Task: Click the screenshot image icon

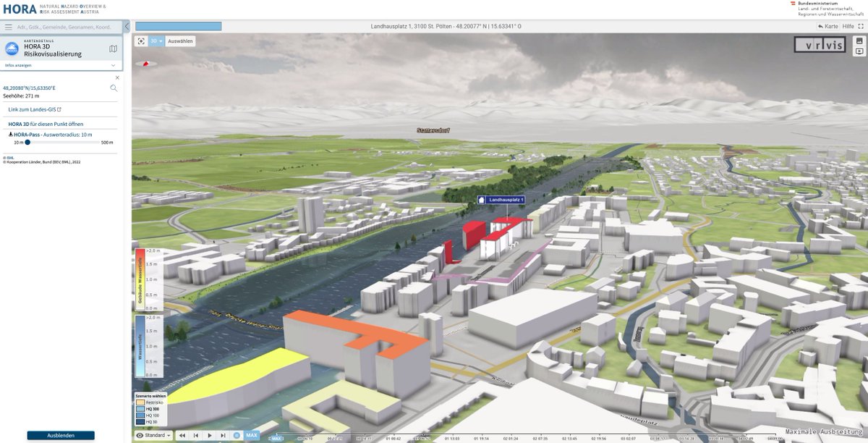Action: (859, 42)
